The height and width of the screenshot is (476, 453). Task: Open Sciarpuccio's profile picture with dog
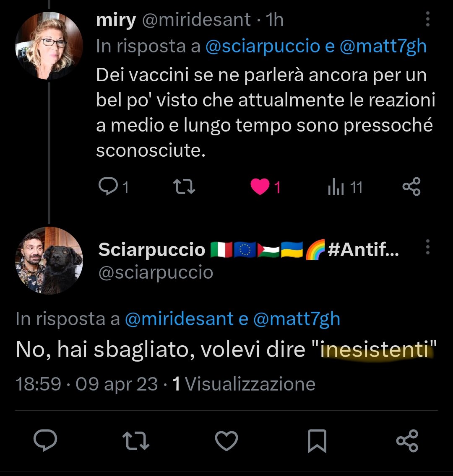coord(49,261)
